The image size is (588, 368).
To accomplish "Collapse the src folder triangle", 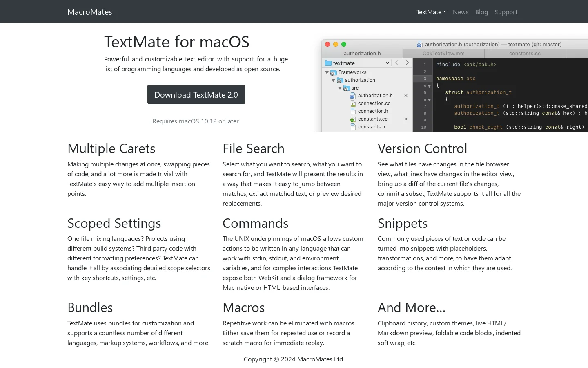I will tap(340, 88).
